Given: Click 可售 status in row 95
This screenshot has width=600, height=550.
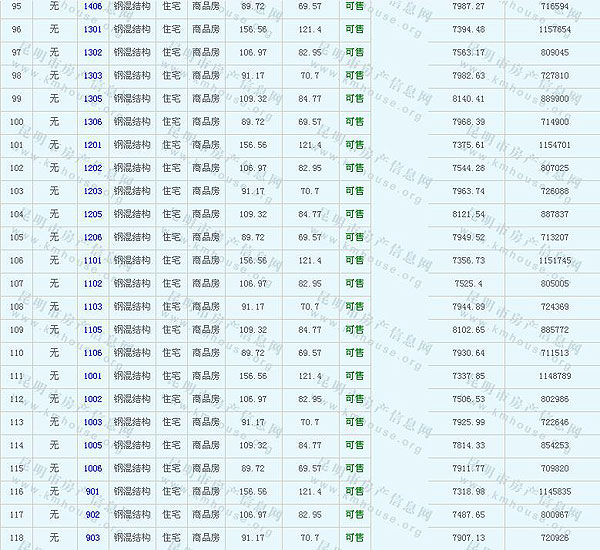Looking at the screenshot, I should (x=354, y=6).
